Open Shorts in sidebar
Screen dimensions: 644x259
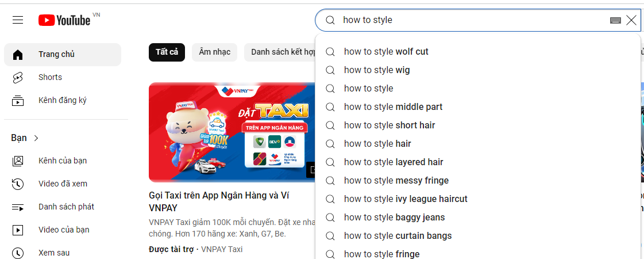point(63,77)
